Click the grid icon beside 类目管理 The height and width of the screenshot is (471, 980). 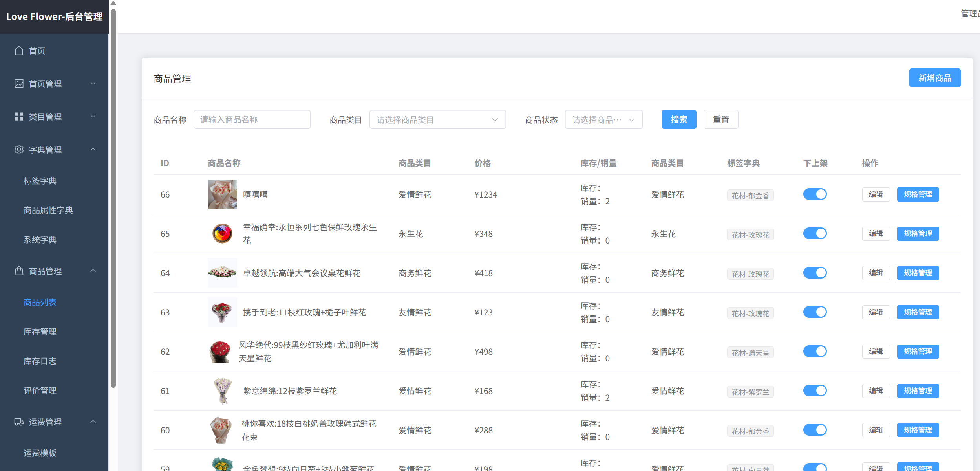point(19,117)
